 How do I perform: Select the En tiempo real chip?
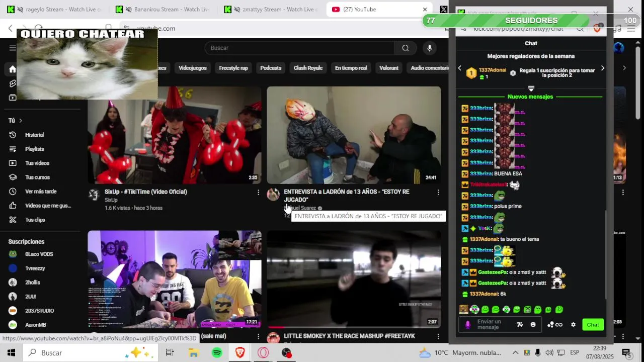tap(351, 68)
